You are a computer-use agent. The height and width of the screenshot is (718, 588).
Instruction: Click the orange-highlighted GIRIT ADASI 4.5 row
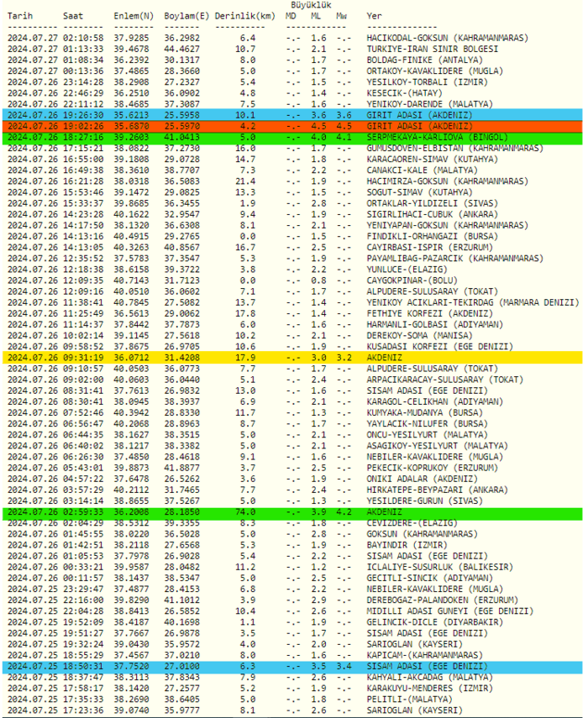(x=294, y=125)
